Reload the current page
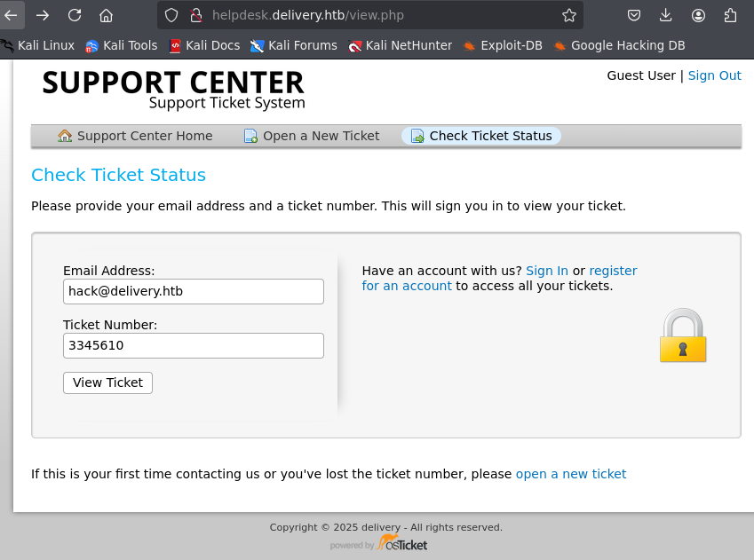The image size is (754, 560). (x=75, y=15)
